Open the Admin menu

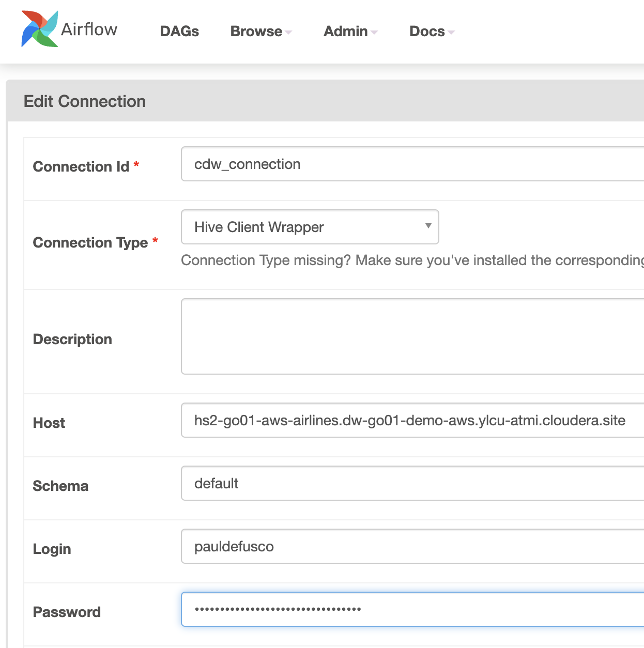(350, 32)
